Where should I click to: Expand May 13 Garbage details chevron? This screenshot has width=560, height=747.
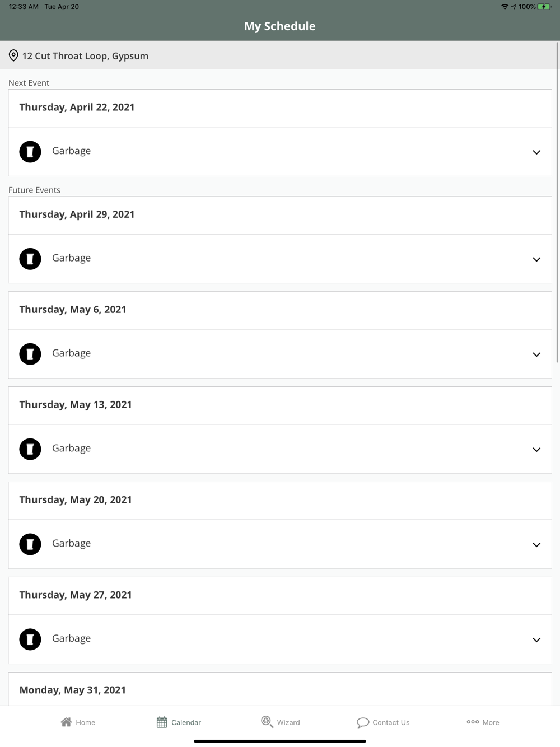tap(536, 450)
